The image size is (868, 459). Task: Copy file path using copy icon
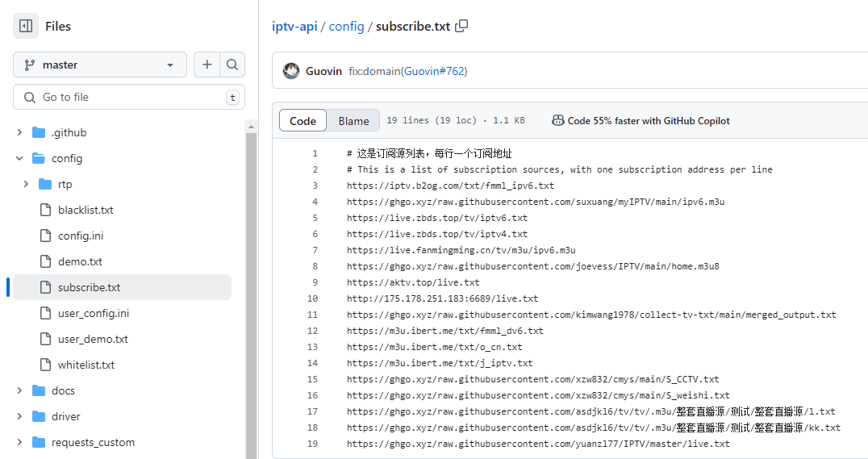[461, 26]
